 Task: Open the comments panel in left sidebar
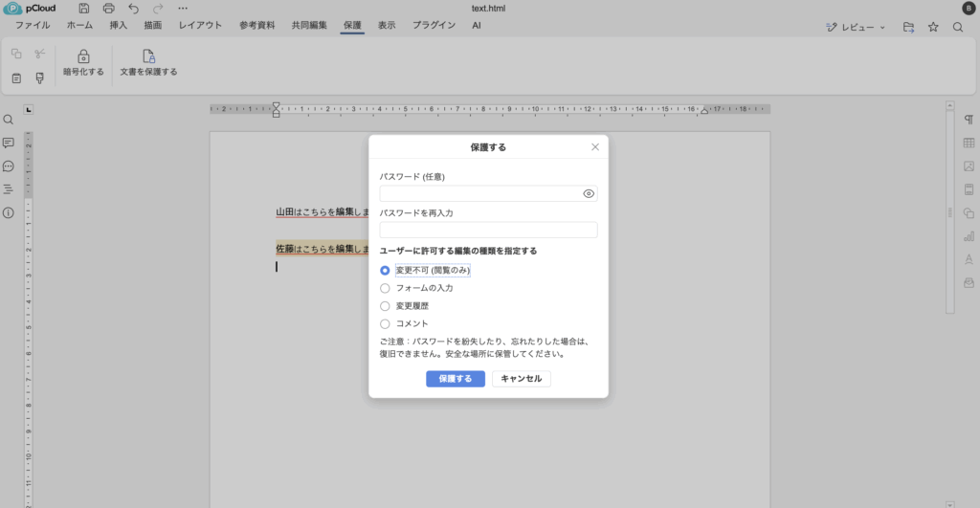point(8,144)
